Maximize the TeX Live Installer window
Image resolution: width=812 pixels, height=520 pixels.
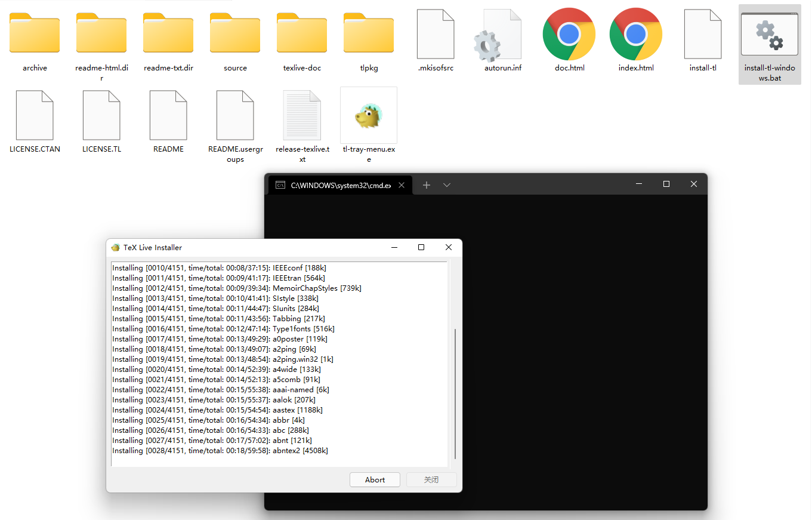pyautogui.click(x=421, y=247)
